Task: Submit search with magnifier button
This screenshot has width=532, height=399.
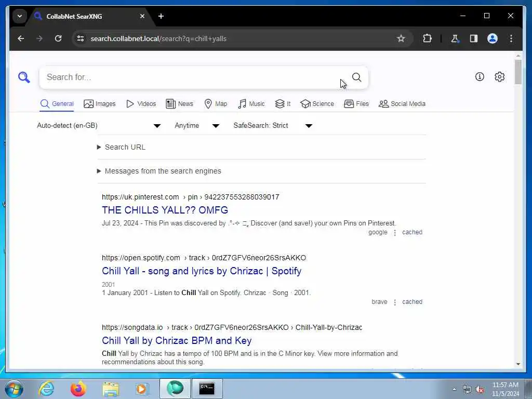Action: pos(356,77)
